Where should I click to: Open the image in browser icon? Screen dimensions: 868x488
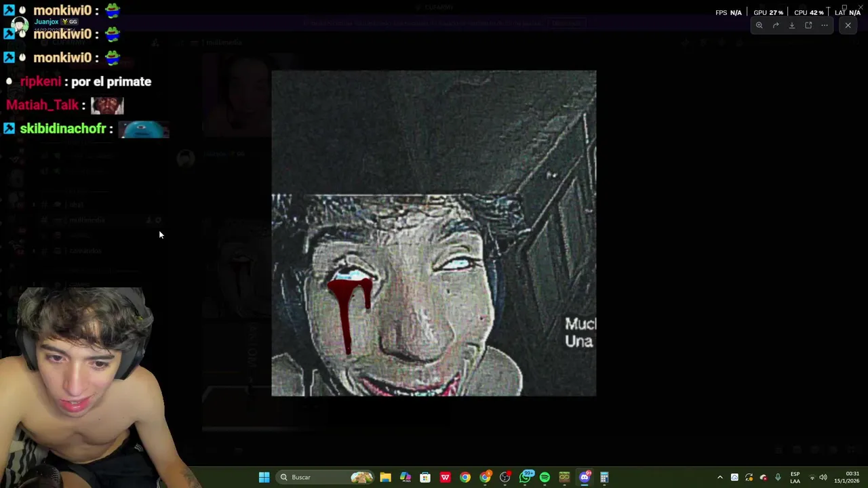808,25
